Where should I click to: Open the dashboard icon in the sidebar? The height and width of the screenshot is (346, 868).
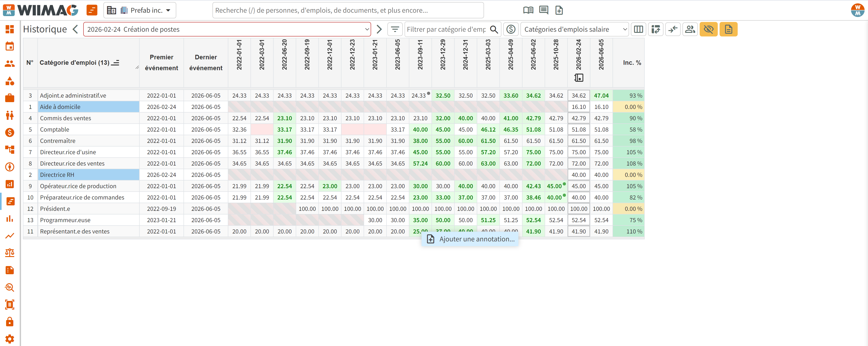pos(10,29)
